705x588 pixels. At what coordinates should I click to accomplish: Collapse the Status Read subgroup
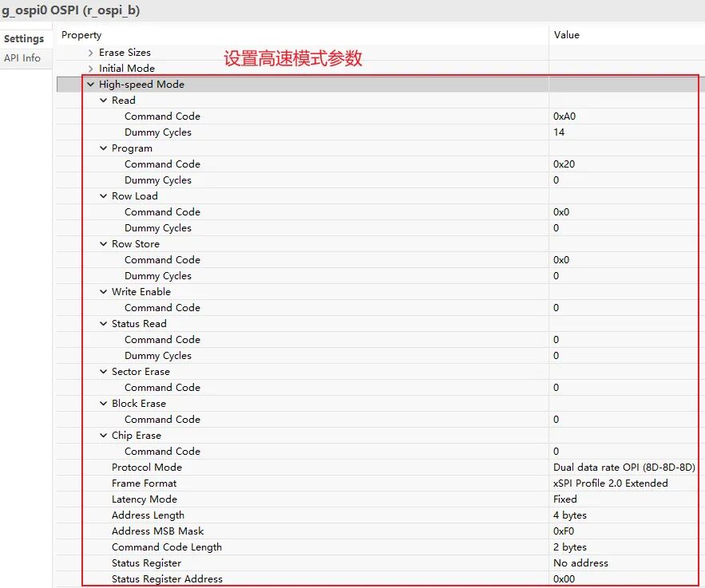click(104, 324)
